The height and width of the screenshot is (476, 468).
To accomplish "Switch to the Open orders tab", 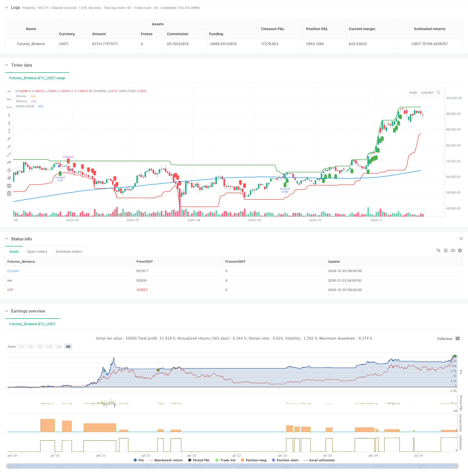I will click(37, 252).
